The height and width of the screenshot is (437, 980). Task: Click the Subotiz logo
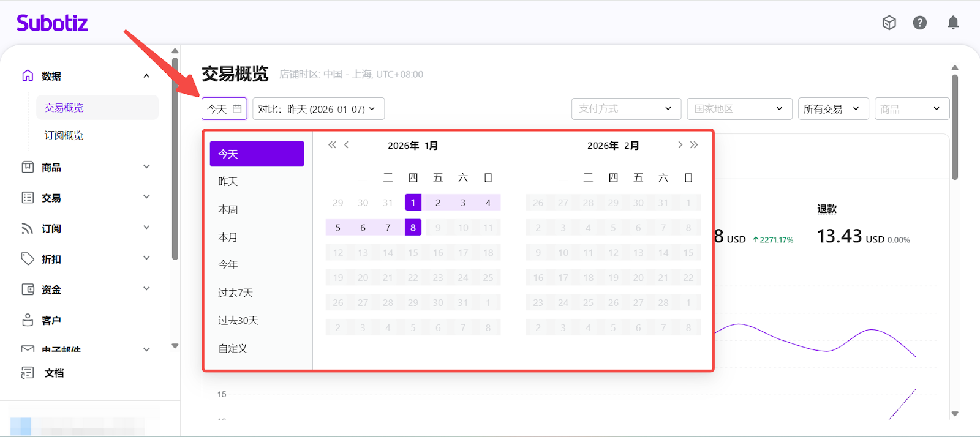pos(52,23)
